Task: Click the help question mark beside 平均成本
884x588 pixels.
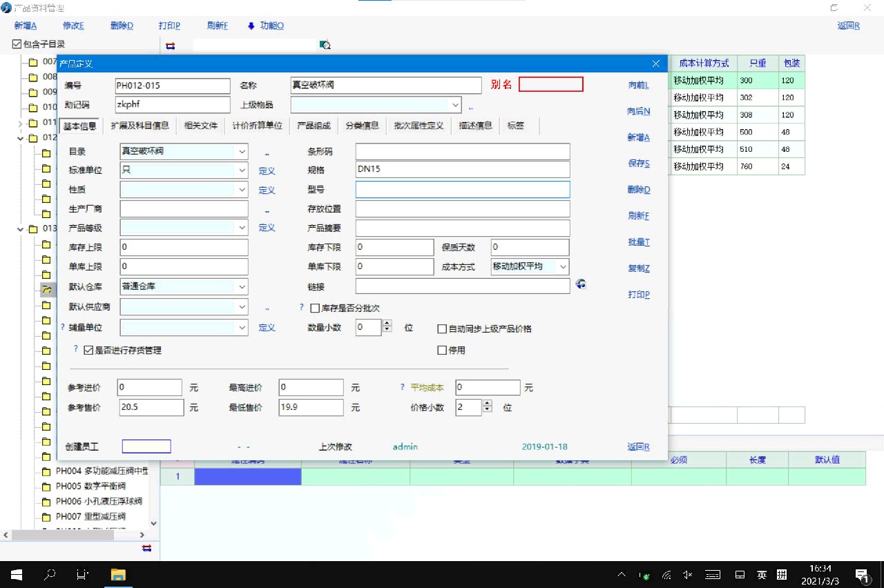Action: pos(403,387)
